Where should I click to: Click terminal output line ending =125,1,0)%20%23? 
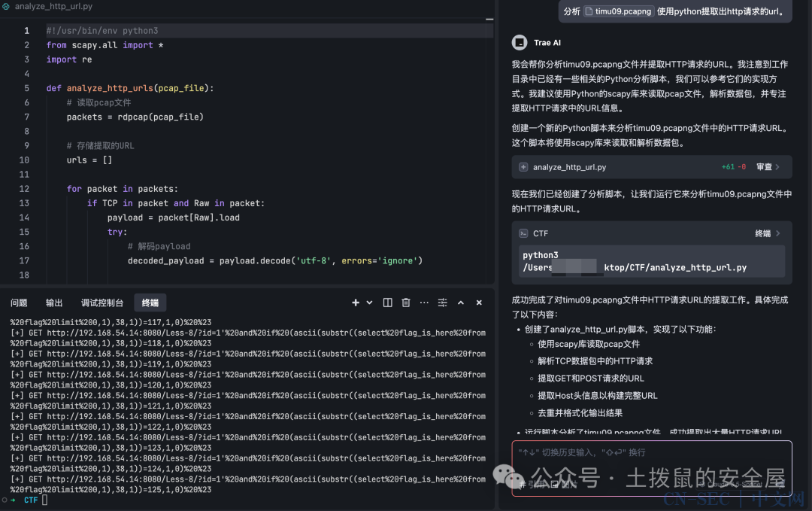[x=111, y=489]
